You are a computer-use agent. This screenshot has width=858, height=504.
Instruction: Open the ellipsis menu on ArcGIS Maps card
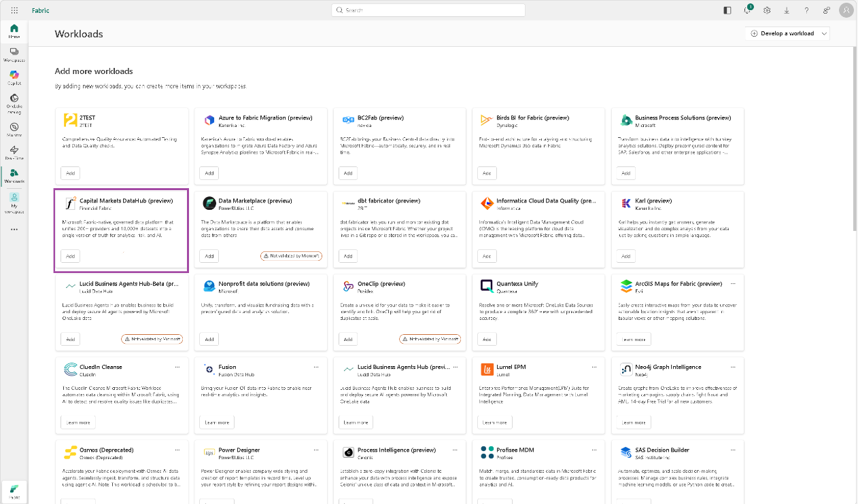coord(732,284)
